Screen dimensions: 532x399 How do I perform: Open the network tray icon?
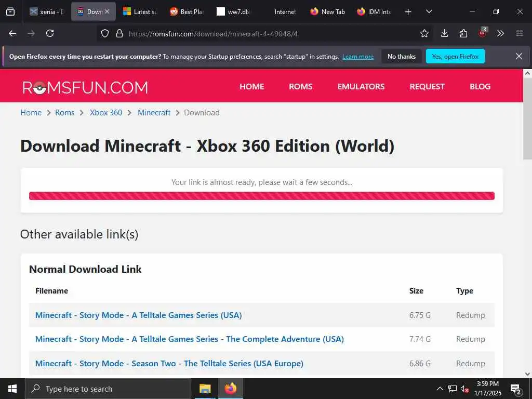(x=453, y=389)
